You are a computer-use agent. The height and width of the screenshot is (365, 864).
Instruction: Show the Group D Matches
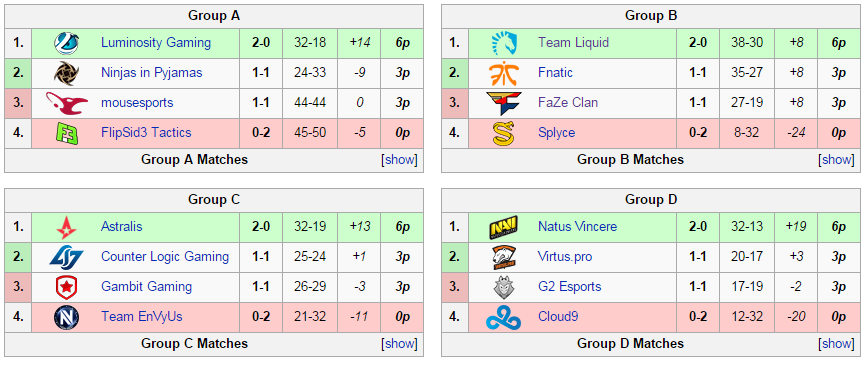point(837,344)
